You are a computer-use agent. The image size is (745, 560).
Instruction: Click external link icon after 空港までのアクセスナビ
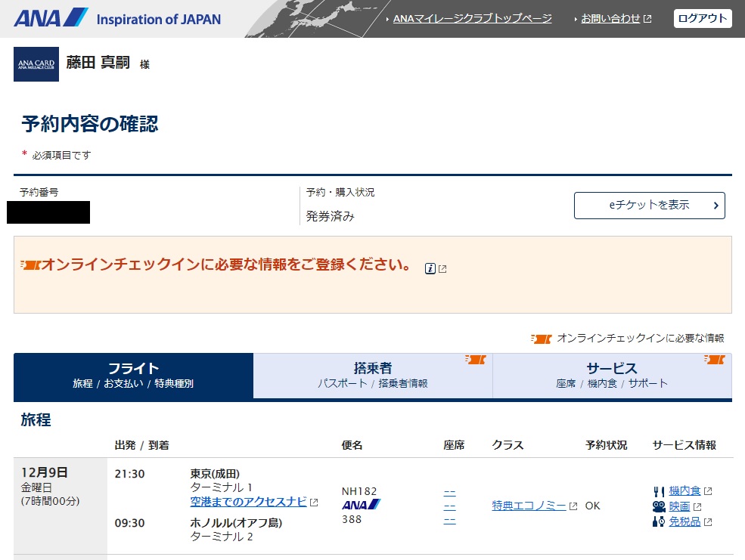click(314, 503)
